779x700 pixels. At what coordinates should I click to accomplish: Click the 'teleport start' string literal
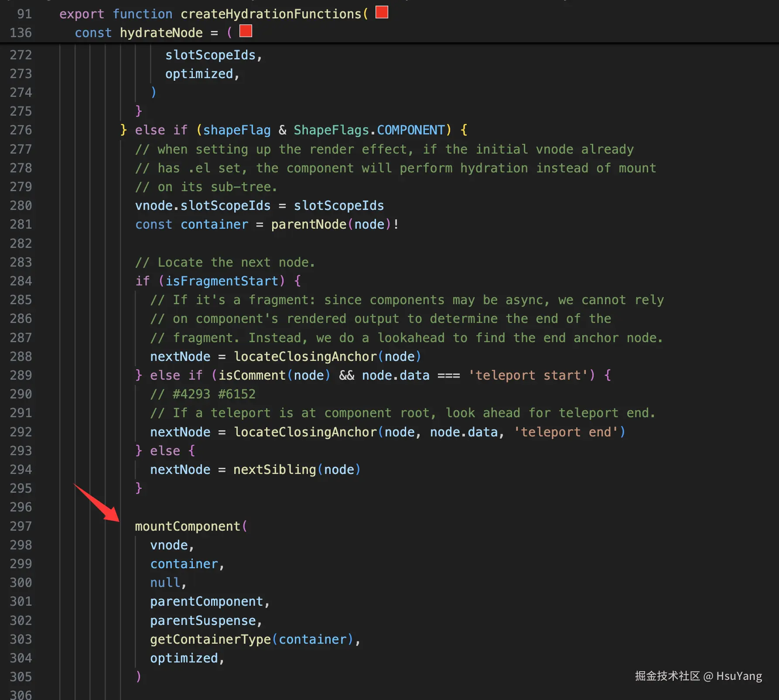[532, 375]
